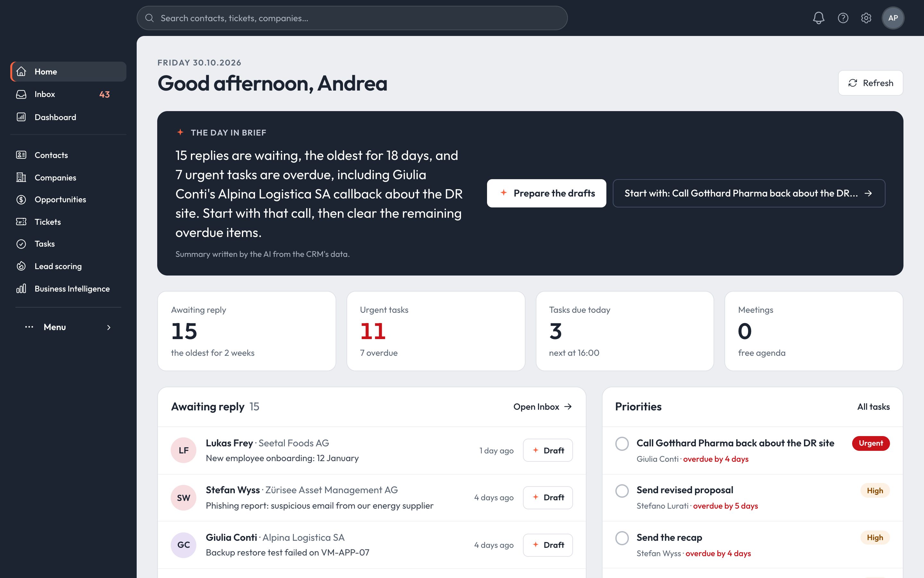Click the Home house icon in sidebar
Screen dimensions: 924x578
coord(21,72)
